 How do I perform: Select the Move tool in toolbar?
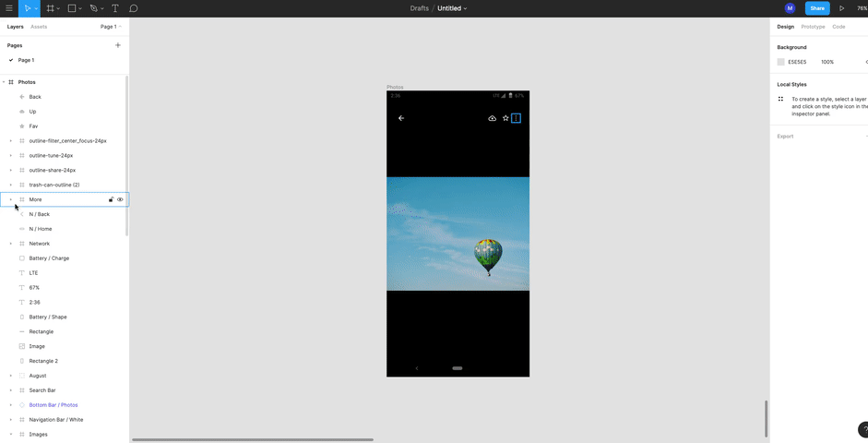click(x=27, y=8)
